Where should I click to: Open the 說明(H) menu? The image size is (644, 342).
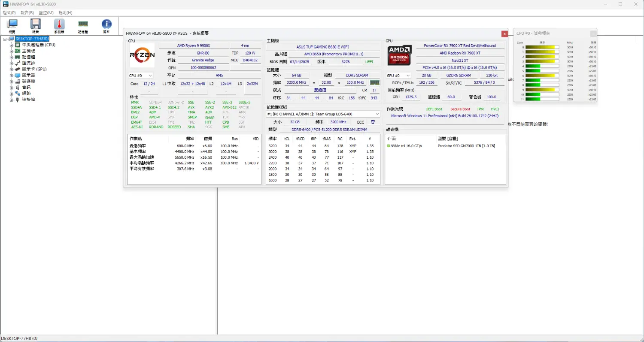pyautogui.click(x=65, y=13)
